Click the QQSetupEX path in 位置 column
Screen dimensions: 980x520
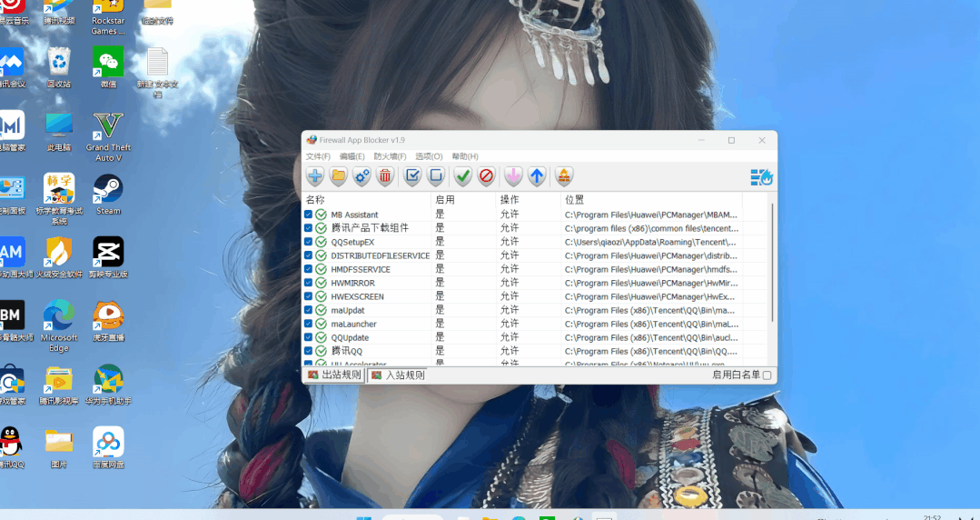coord(650,242)
